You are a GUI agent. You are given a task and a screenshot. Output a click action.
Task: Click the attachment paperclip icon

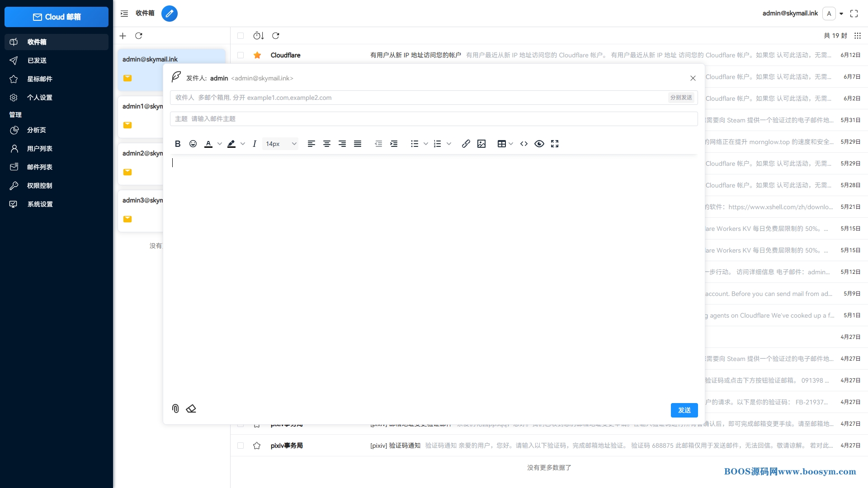coord(175,408)
